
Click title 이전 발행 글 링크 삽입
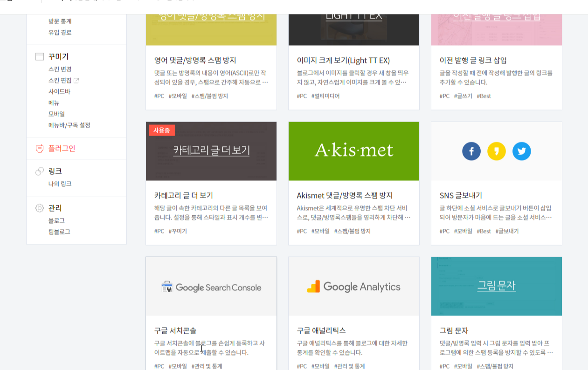pyautogui.click(x=473, y=61)
